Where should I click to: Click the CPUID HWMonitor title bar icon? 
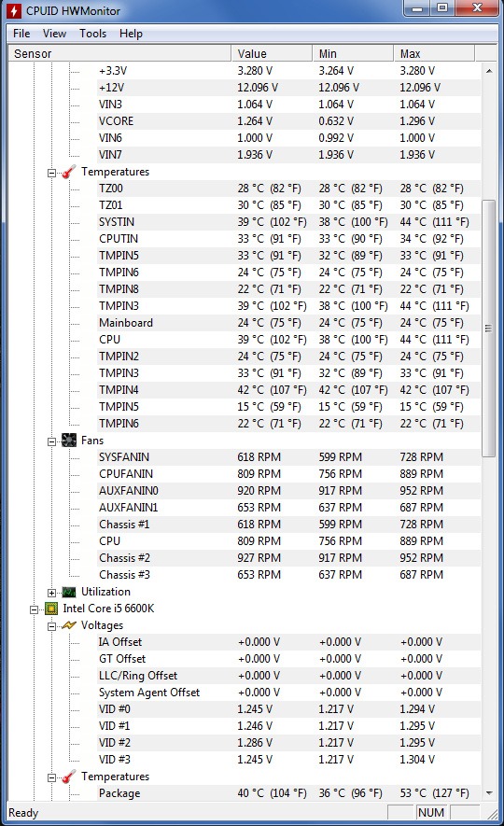[x=14, y=10]
